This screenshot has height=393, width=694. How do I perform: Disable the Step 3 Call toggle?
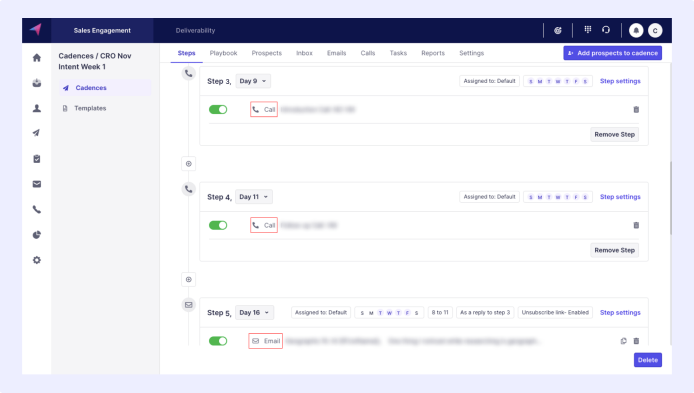point(218,109)
